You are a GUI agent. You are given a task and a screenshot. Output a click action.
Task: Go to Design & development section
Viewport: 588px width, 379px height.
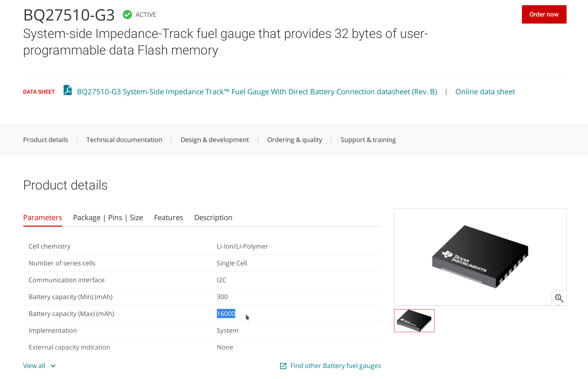215,140
